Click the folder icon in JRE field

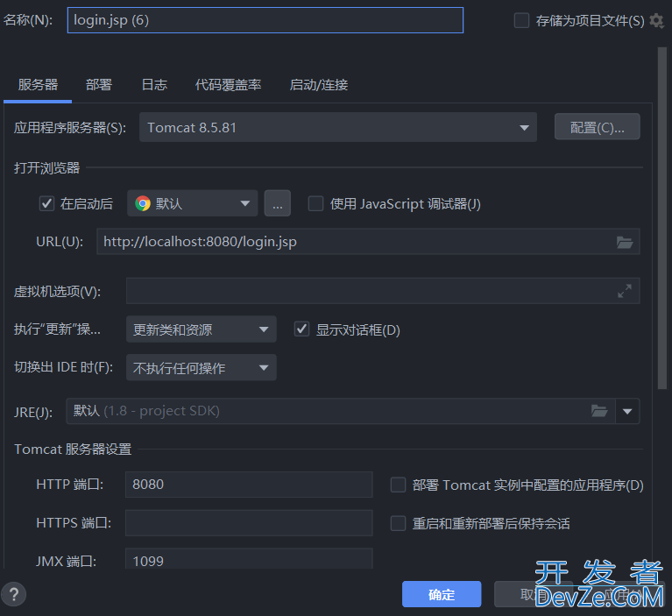point(599,411)
